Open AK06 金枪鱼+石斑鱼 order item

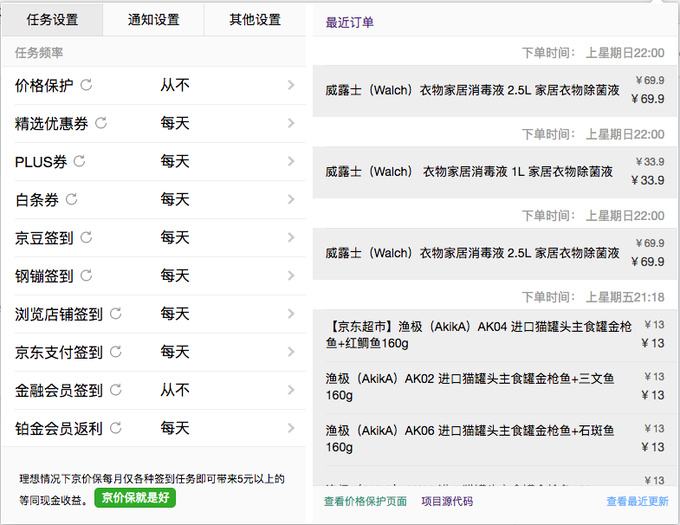pos(495,439)
